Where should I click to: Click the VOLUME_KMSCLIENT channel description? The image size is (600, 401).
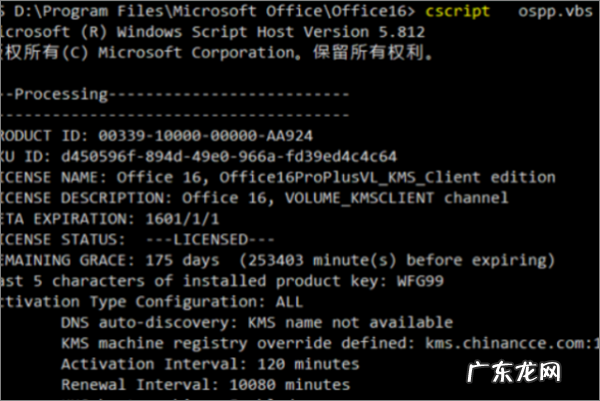[x=405, y=198]
